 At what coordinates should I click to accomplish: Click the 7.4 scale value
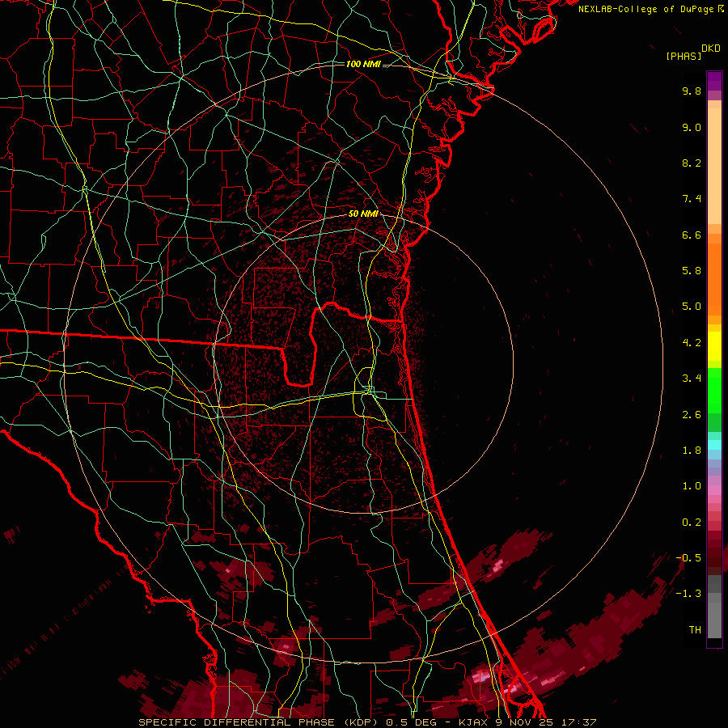(692, 199)
